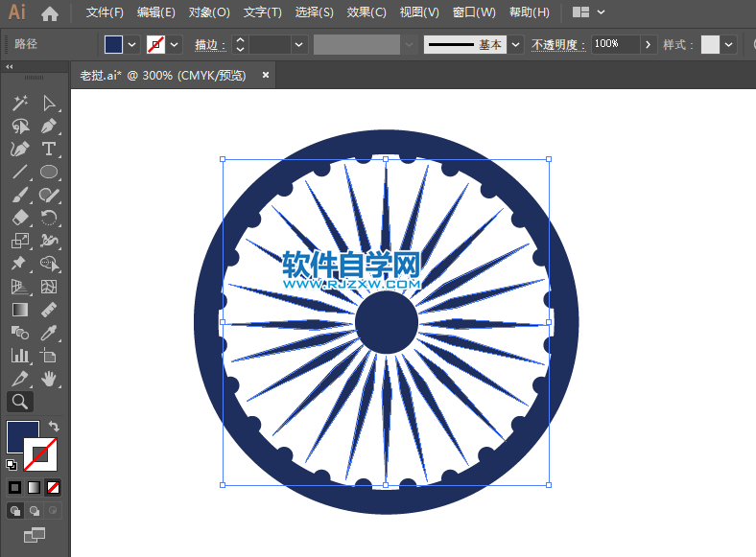Select the Gradient tool
Screen dimensions: 756x557
(19, 310)
